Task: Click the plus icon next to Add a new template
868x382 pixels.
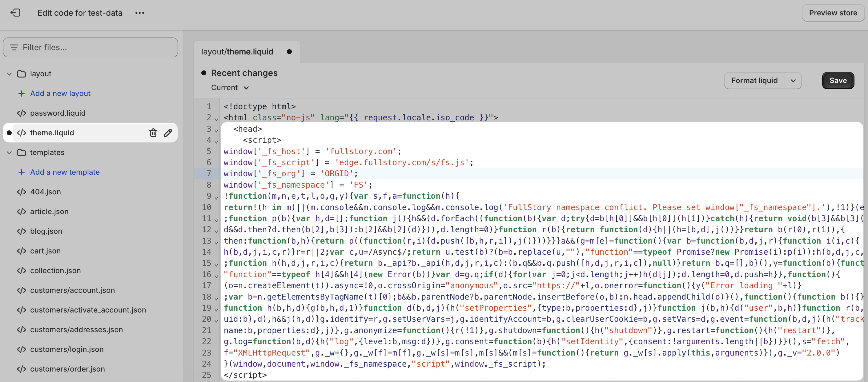Action: (22, 172)
